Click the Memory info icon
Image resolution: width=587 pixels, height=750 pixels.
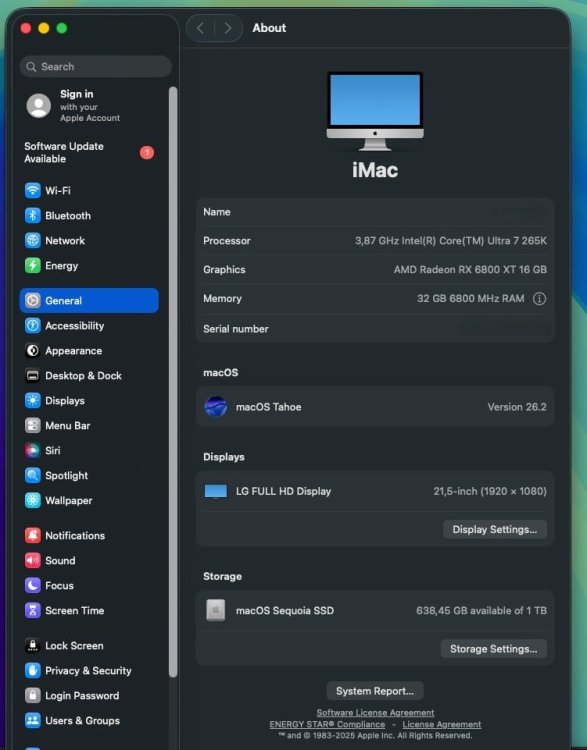point(539,298)
